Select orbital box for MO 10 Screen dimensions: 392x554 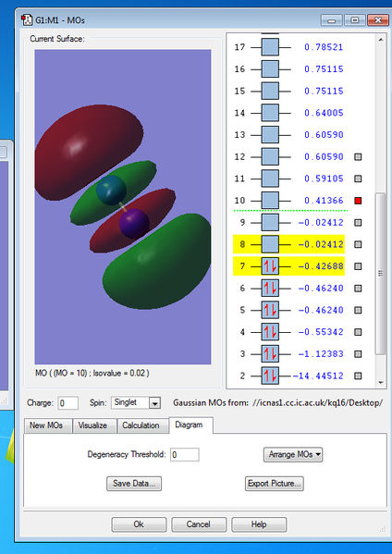270,201
